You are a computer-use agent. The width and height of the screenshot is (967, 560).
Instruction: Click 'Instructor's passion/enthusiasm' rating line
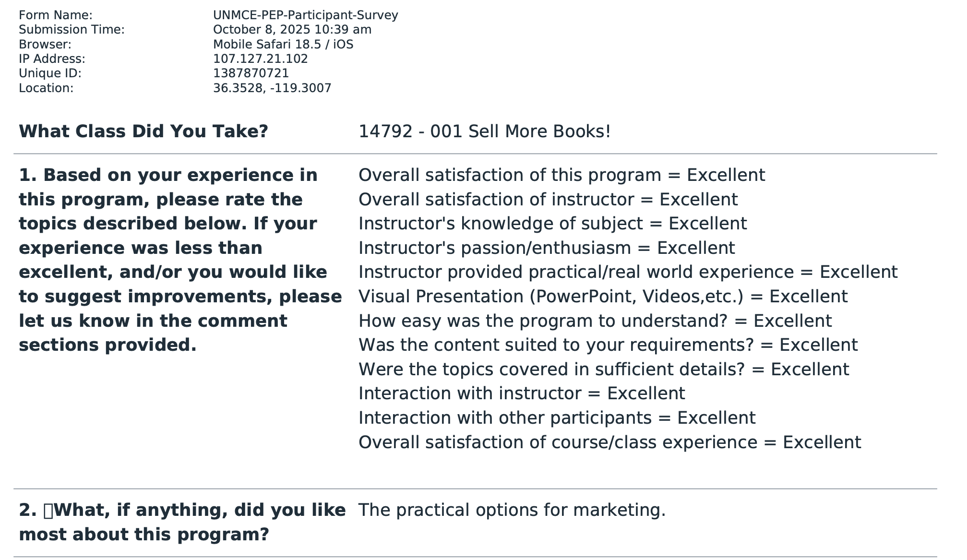(x=546, y=248)
